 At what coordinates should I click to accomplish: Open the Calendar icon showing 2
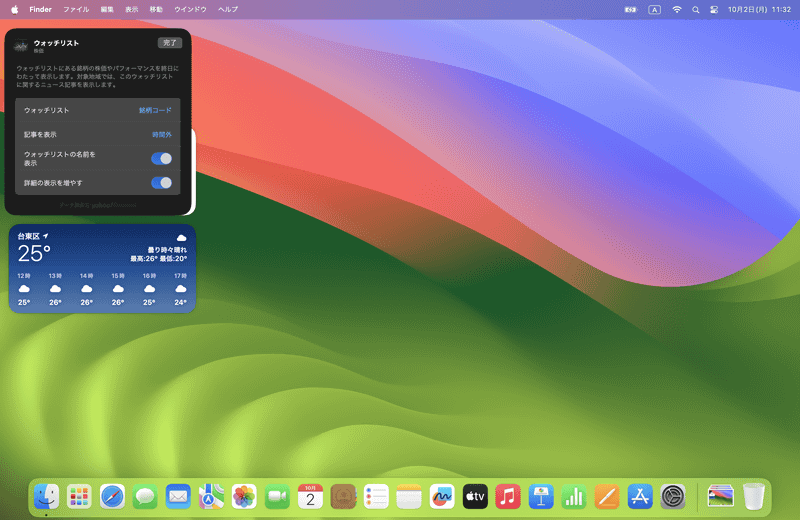pos(310,496)
